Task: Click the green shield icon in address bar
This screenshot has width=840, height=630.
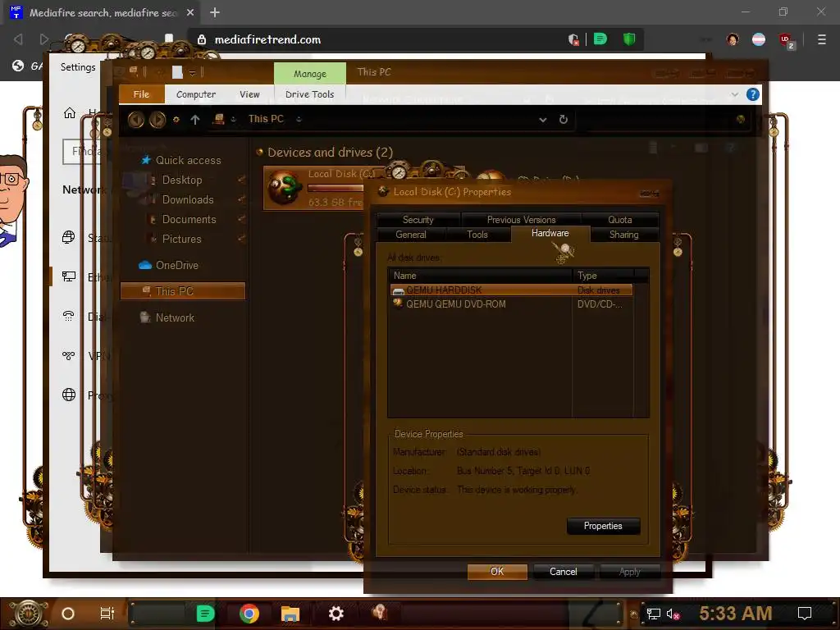Action: (x=629, y=39)
